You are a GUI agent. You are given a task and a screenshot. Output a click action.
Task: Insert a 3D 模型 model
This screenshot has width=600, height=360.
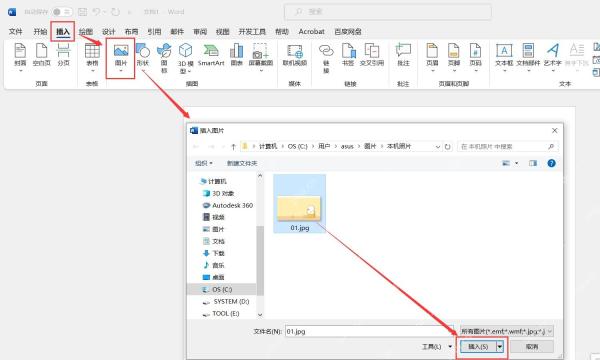click(x=186, y=59)
